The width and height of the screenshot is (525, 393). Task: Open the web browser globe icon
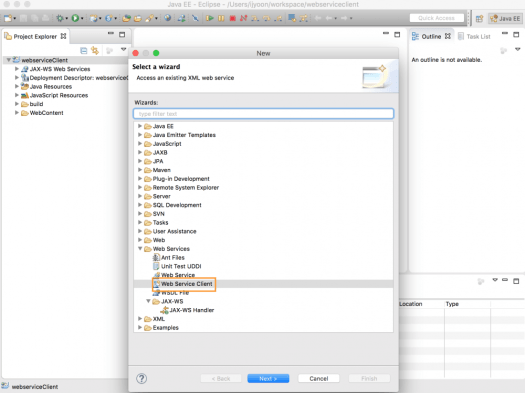(x=168, y=18)
